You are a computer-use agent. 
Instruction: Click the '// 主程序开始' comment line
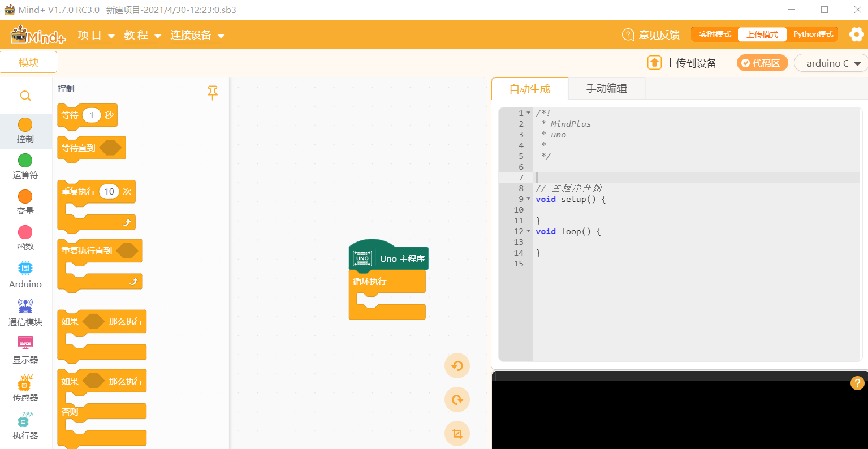pos(568,188)
